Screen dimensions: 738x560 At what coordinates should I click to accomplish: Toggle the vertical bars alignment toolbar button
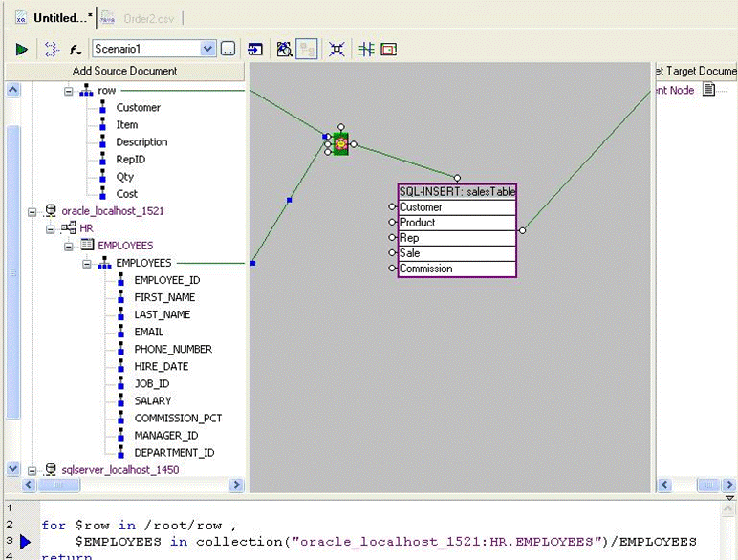coord(366,49)
